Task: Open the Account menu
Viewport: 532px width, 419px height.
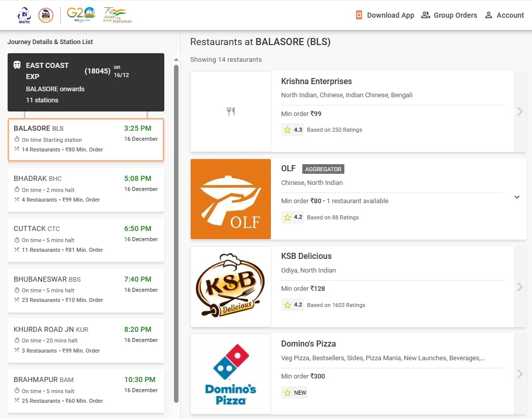Action: click(x=504, y=15)
